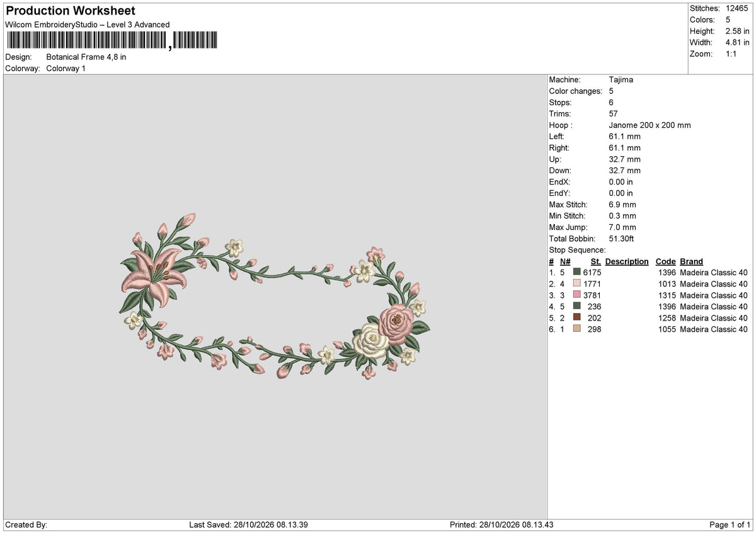Click the Color changes value 5
This screenshot has height=534, width=756.
pos(612,91)
